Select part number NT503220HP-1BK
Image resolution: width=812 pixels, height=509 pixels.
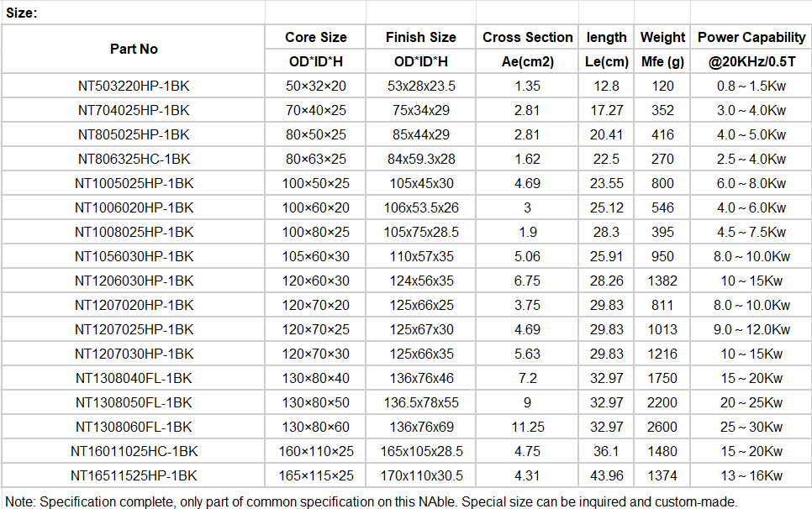[134, 86]
